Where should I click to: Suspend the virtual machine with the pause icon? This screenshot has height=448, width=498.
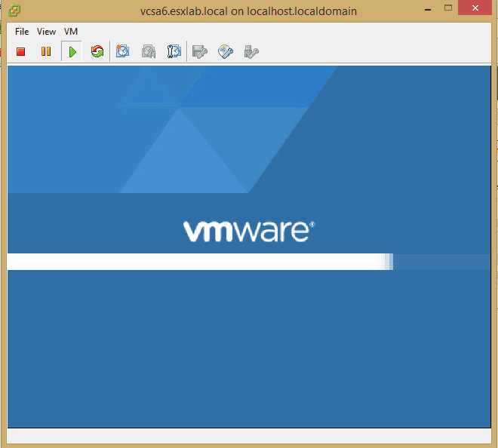pos(46,51)
